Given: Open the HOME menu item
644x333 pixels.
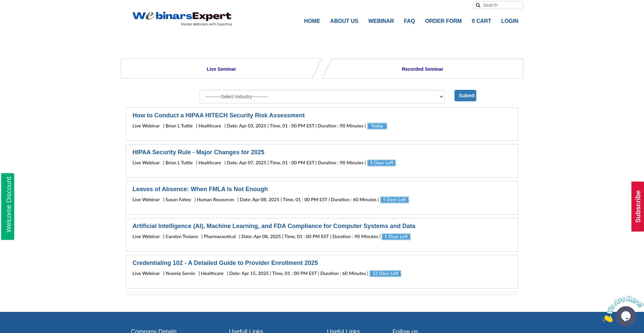Looking at the screenshot, I should pos(312,21).
